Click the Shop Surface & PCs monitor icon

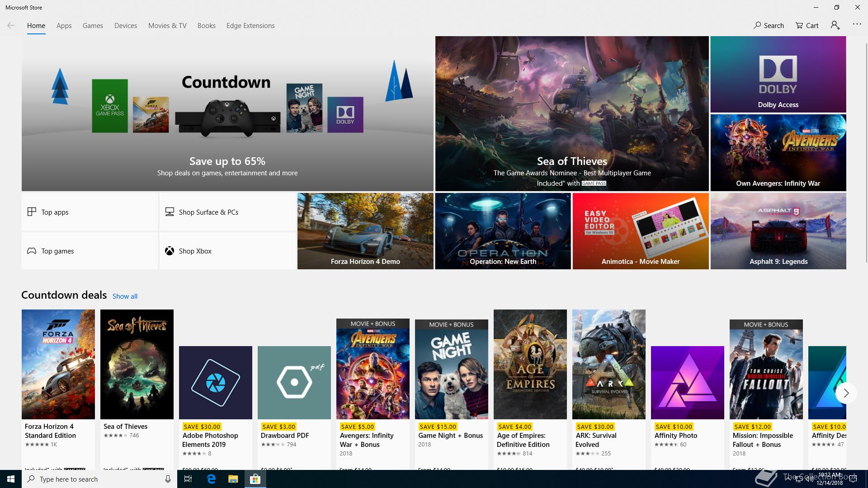[x=170, y=211]
